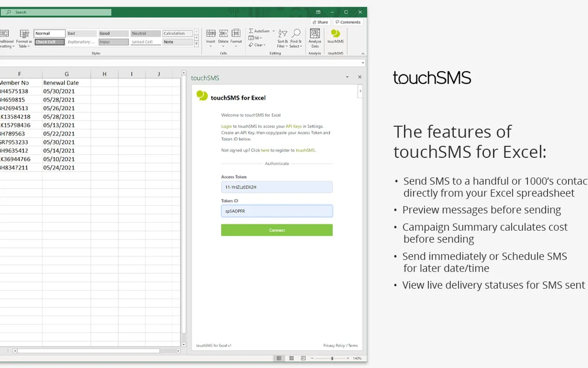The image size is (588, 368).
Task: Apply the Calculation cell style
Action: coord(178,33)
